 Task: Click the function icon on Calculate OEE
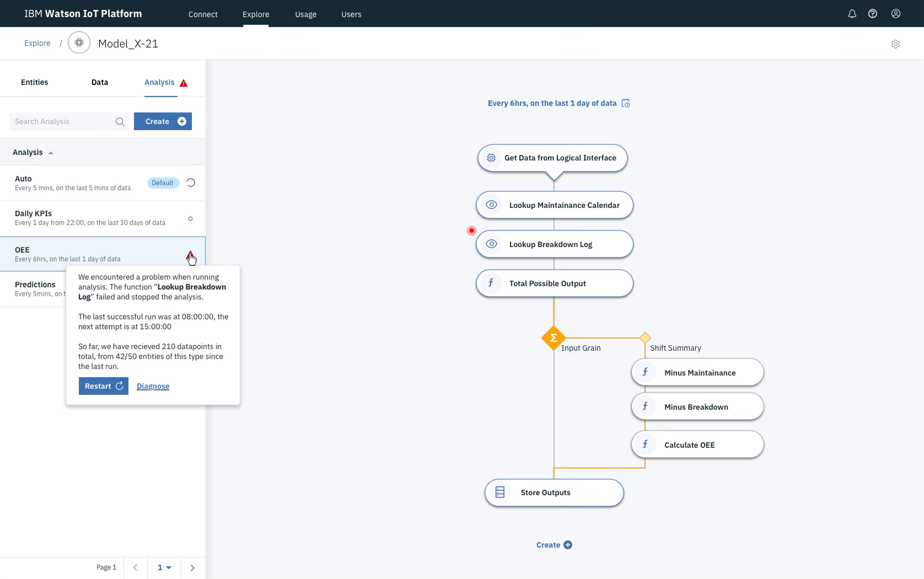click(645, 444)
